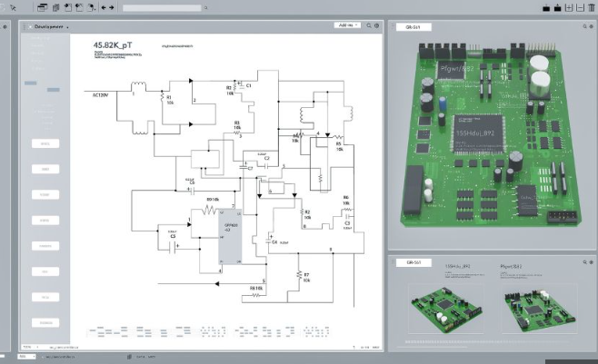Click the trash delete icon at top right
Screen dimensions: 598x364
(x=592, y=7)
